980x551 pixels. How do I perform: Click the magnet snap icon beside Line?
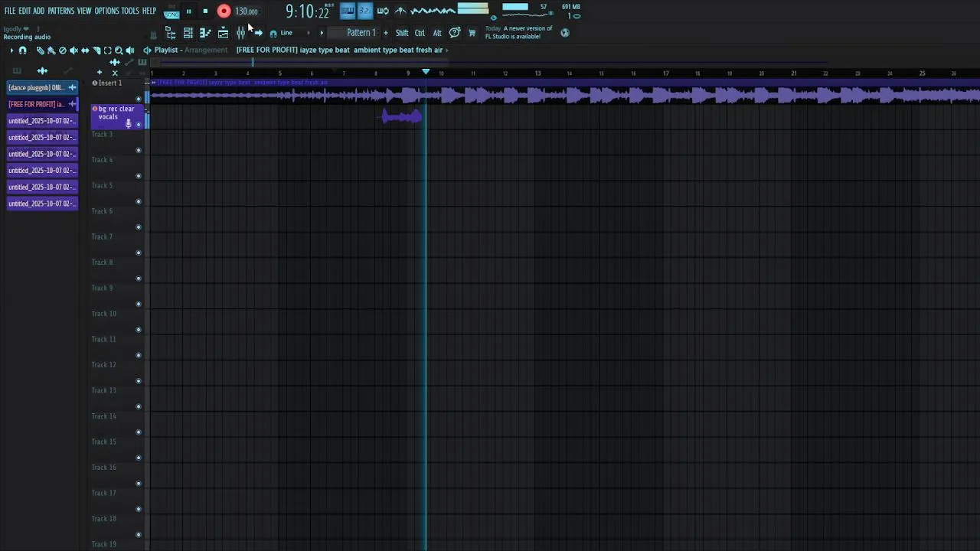273,33
